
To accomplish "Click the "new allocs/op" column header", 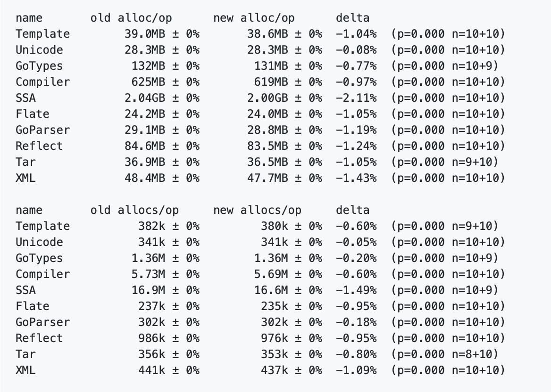I will coord(257,210).
